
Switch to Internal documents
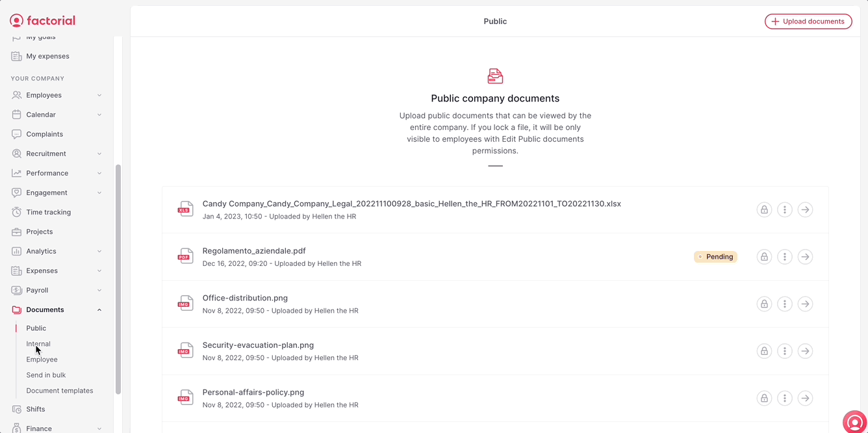(x=38, y=343)
